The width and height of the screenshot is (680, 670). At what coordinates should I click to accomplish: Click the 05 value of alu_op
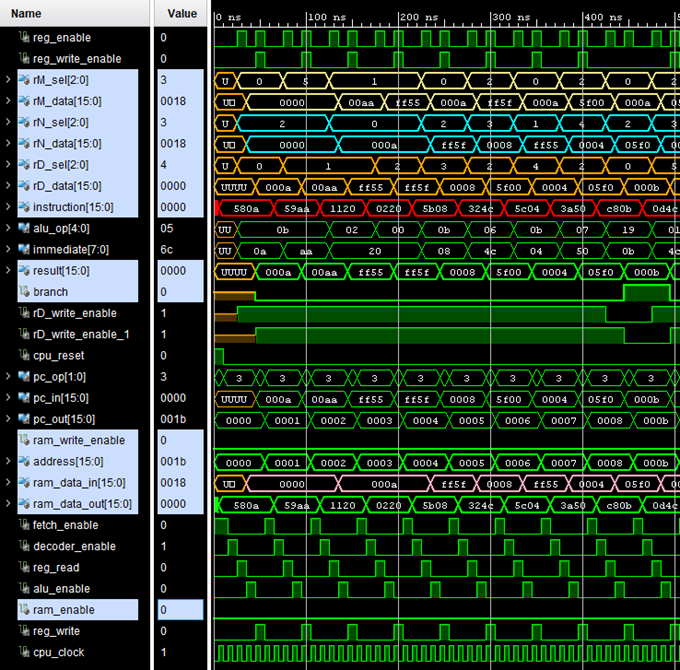(x=167, y=228)
